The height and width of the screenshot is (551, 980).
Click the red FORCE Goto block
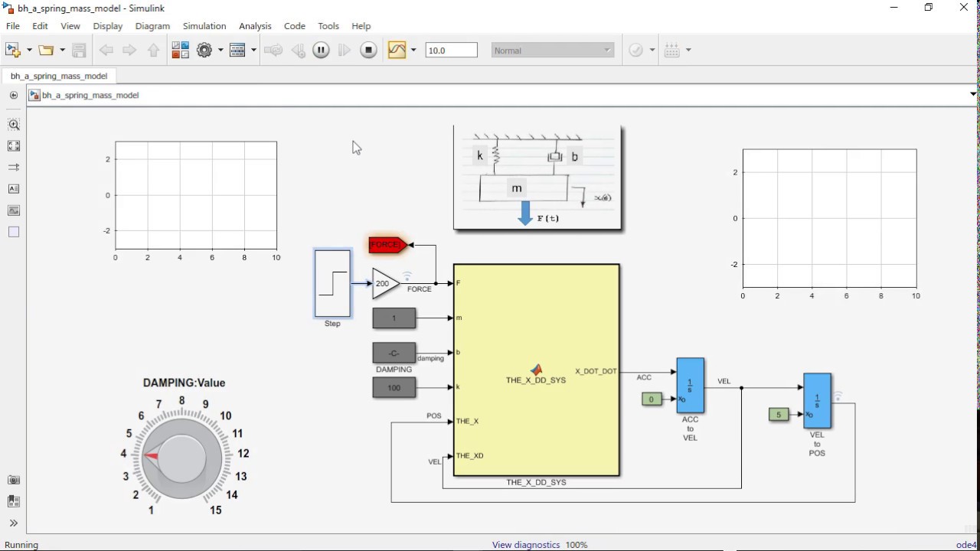click(x=388, y=245)
